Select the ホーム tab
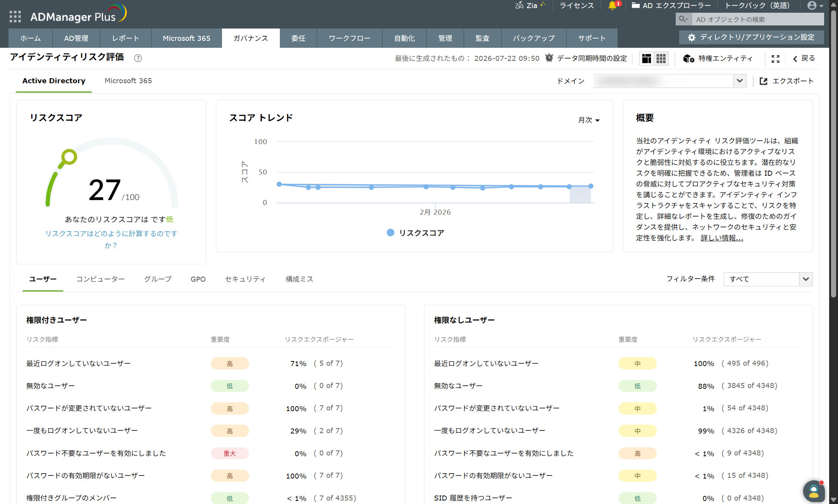The width and height of the screenshot is (838, 504). (30, 38)
